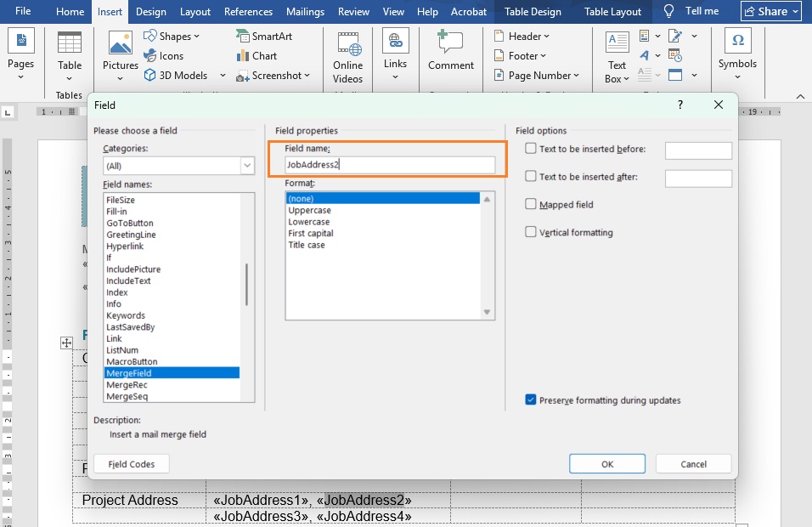Viewport: 812px width, 527px height.
Task: Uncheck Preserve formatting during updates
Action: pos(531,399)
